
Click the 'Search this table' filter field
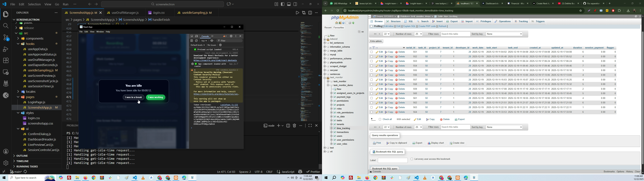coord(455,34)
